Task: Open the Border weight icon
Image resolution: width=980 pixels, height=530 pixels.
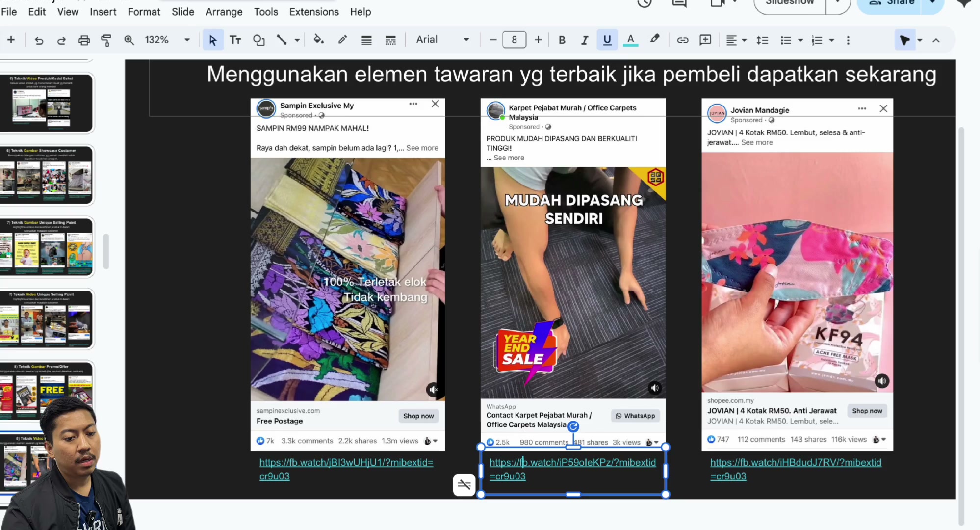Action: [366, 40]
